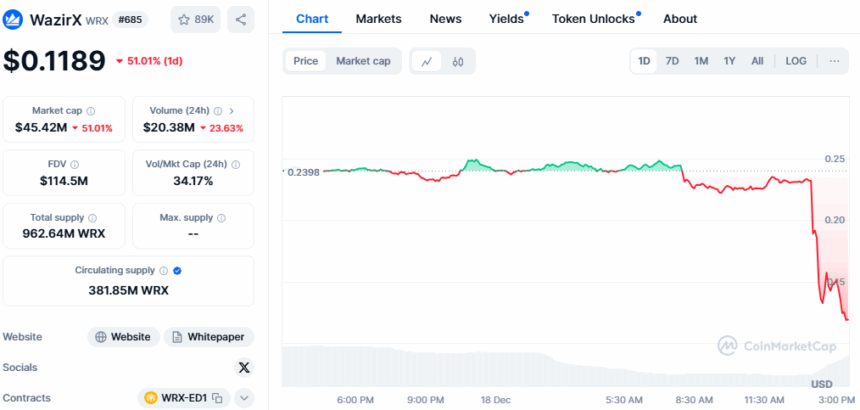Click the #685 rank badge
The image size is (860, 410).
pos(130,20)
